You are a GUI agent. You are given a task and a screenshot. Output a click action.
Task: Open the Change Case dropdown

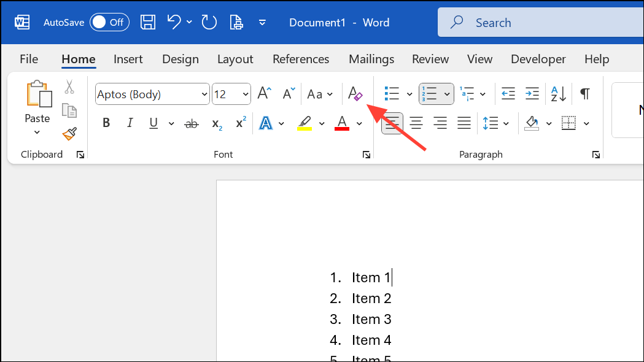(x=319, y=93)
